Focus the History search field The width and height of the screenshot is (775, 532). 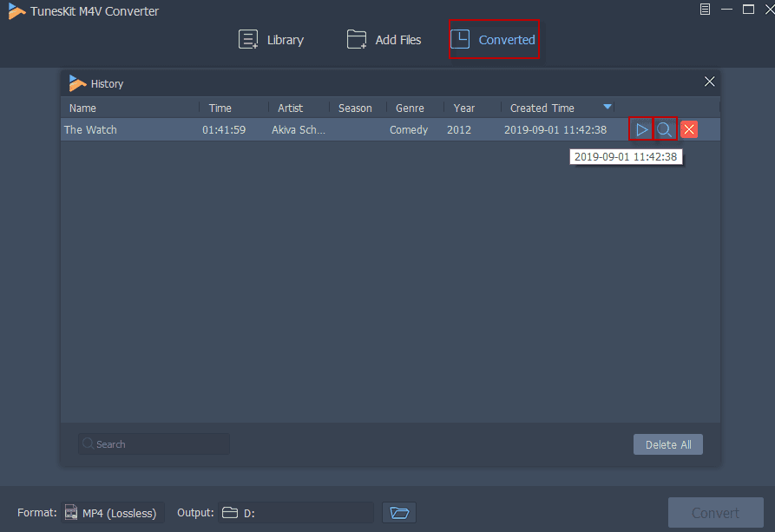click(154, 444)
